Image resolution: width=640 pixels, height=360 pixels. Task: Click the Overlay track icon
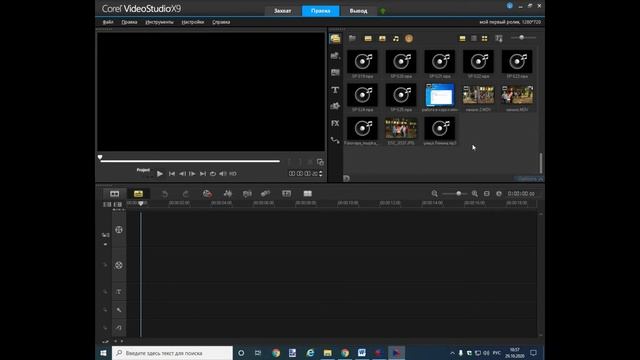click(119, 265)
